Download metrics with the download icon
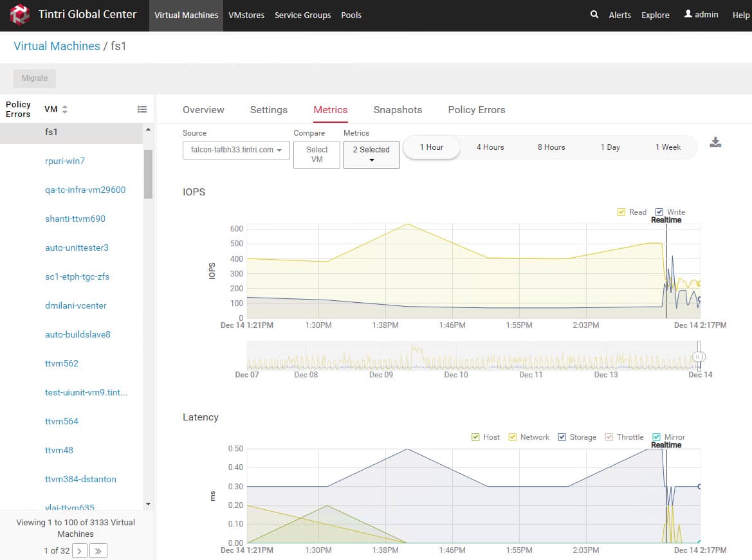 (x=715, y=142)
